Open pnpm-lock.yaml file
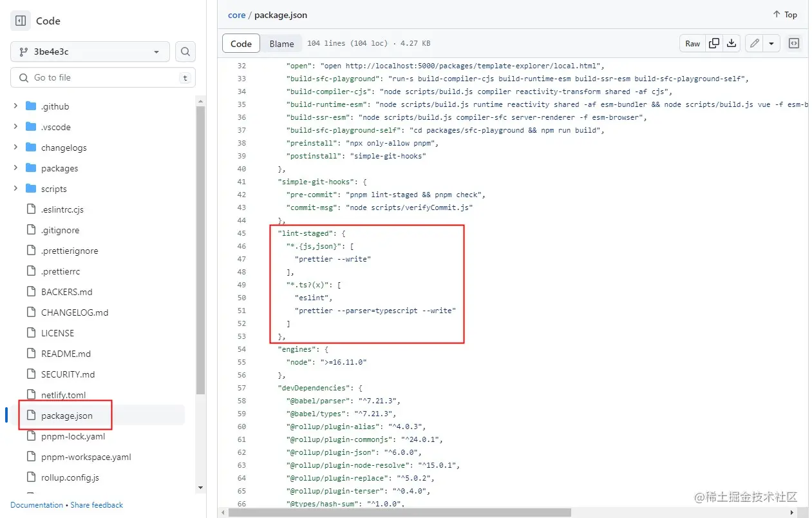The height and width of the screenshot is (518, 812). tap(73, 436)
